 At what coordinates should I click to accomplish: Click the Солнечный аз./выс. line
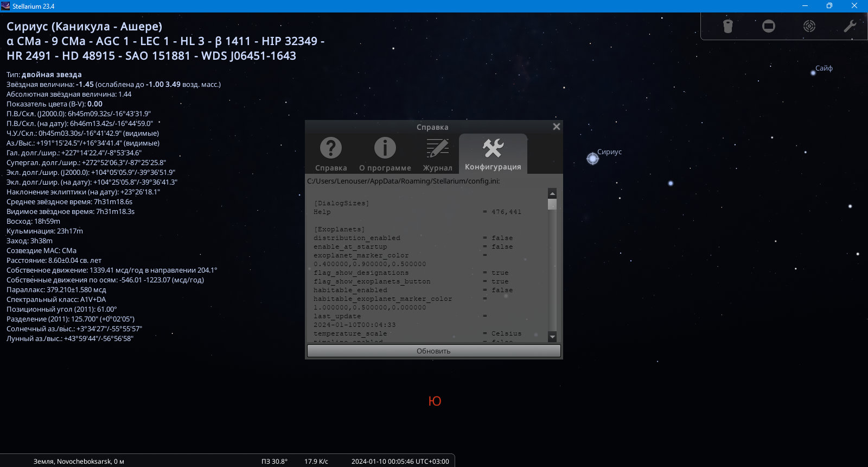click(x=74, y=329)
